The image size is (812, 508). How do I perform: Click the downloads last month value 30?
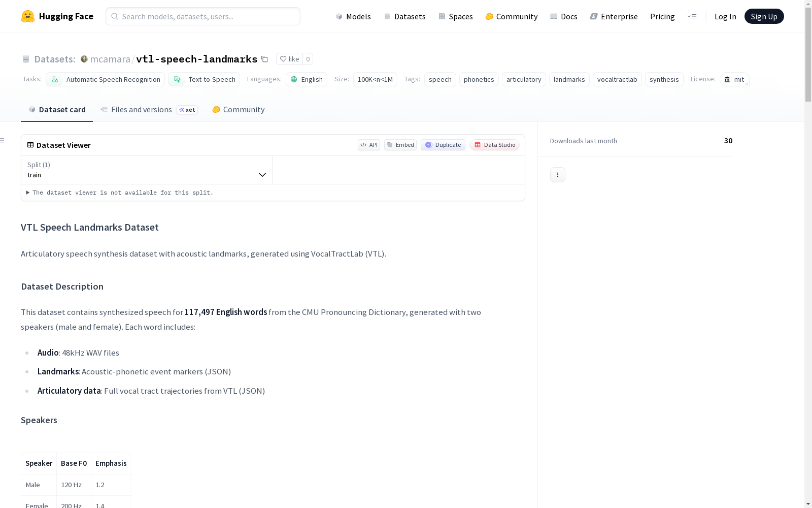click(x=728, y=141)
